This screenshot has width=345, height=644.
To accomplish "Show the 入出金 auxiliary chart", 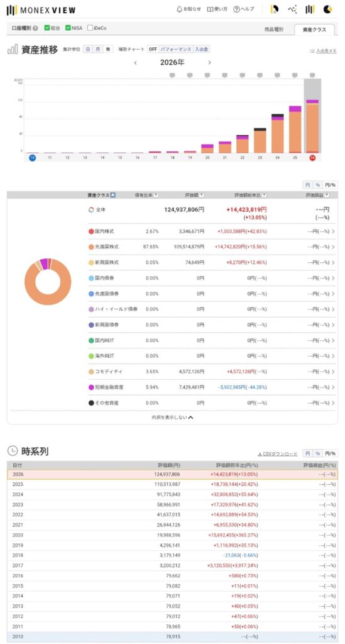I will click(202, 49).
